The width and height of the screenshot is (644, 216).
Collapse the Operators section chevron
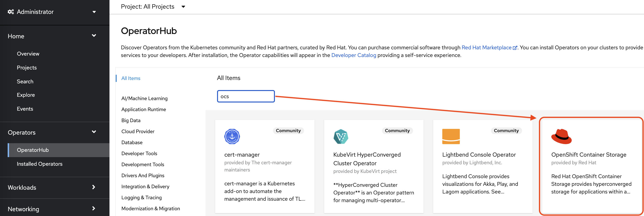click(x=94, y=132)
